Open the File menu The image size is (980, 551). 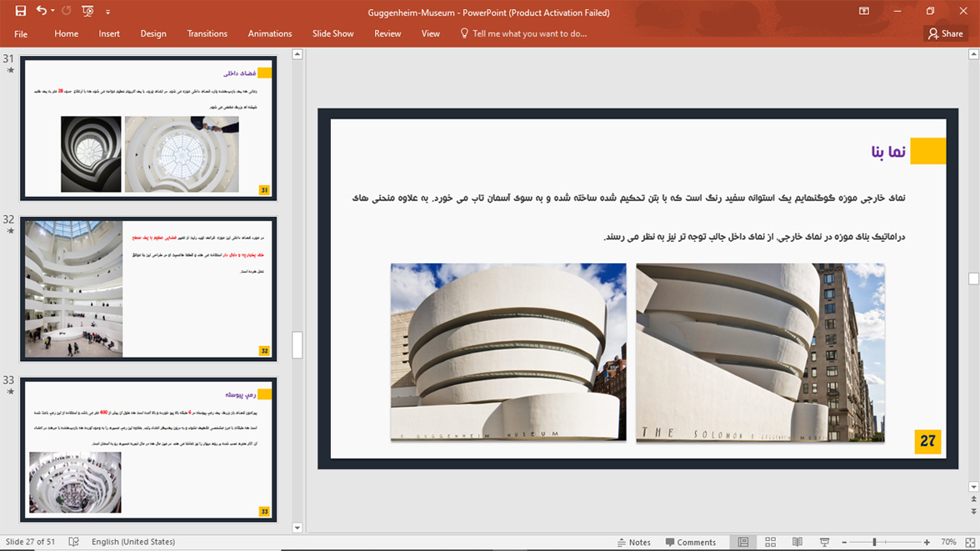point(21,34)
